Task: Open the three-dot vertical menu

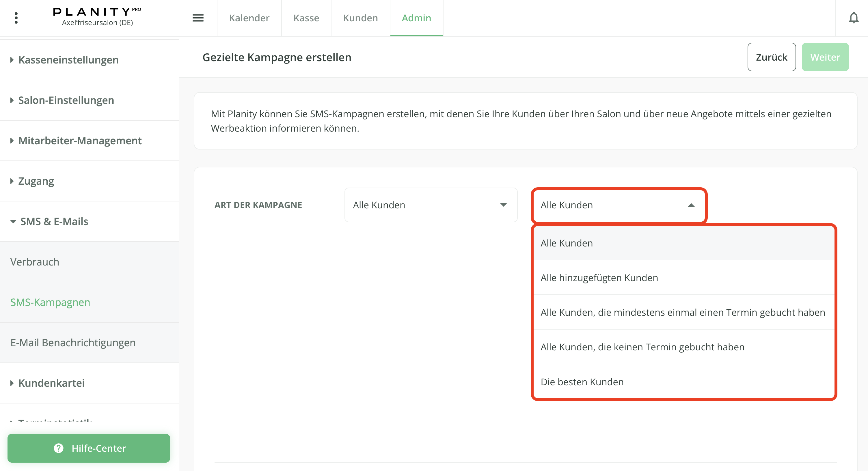Action: [x=16, y=18]
